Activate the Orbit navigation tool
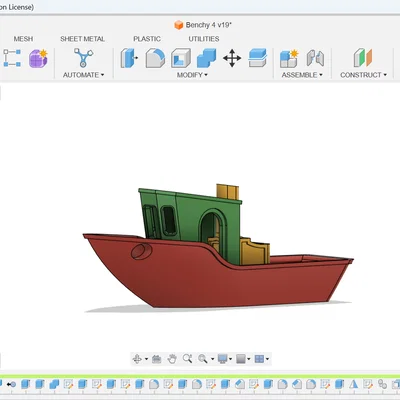Viewport: 400px width, 400px height. coord(137,359)
